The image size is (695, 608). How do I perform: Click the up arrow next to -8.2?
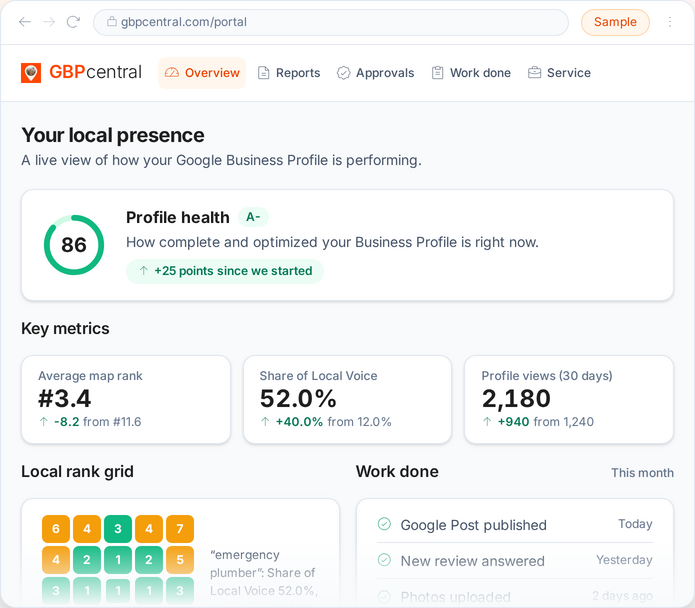[43, 421]
